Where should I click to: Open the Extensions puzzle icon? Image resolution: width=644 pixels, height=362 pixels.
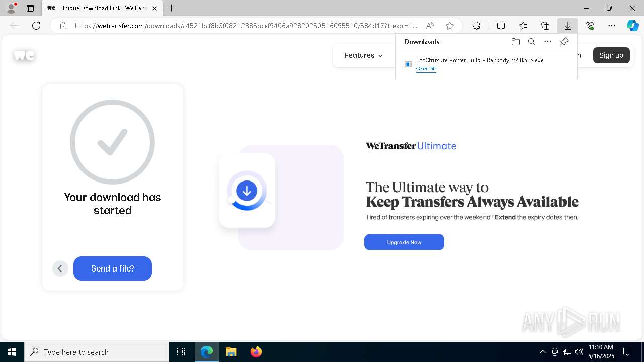476,26
